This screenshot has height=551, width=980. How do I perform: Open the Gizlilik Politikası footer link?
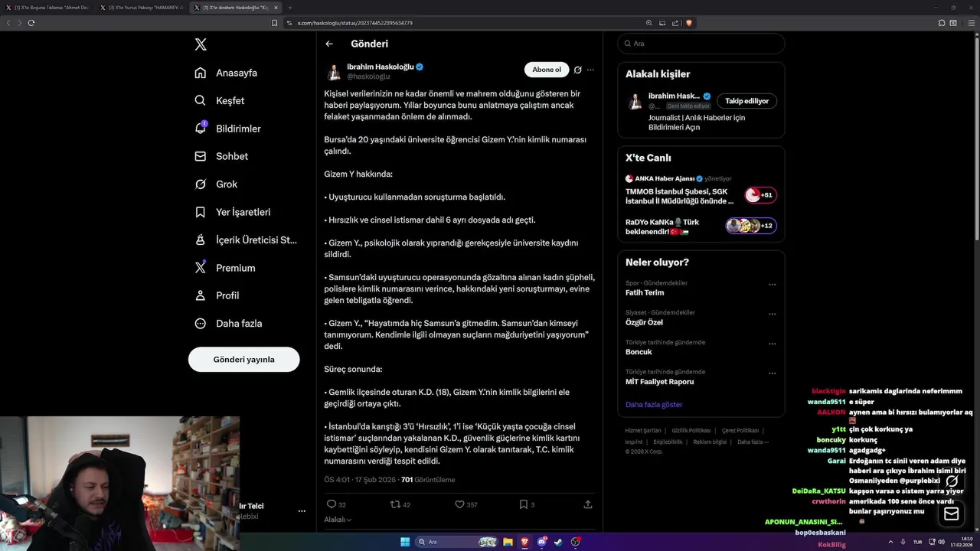(691, 431)
